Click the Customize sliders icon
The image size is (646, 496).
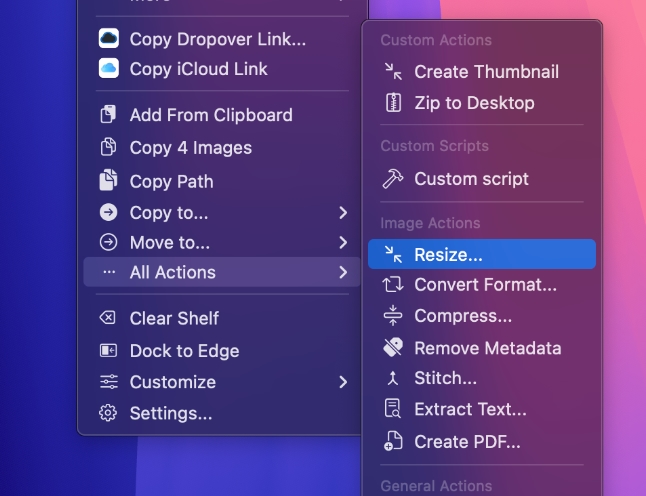pos(109,382)
